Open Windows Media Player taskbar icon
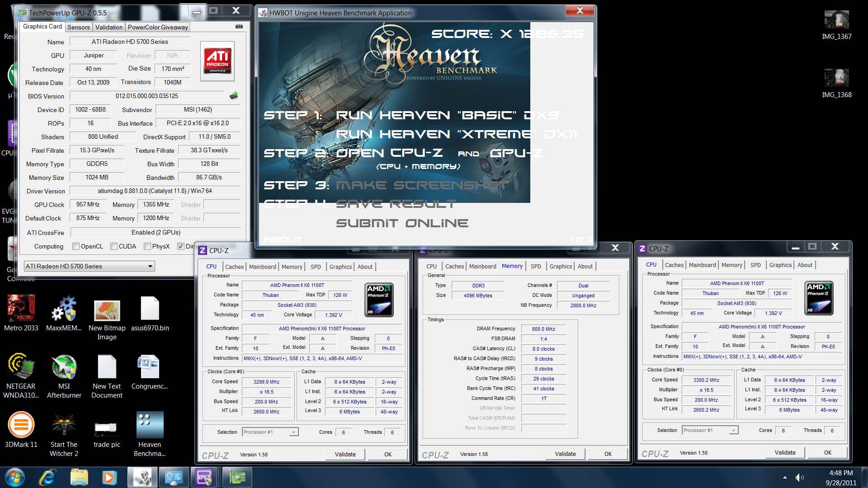The image size is (868, 488). (109, 477)
